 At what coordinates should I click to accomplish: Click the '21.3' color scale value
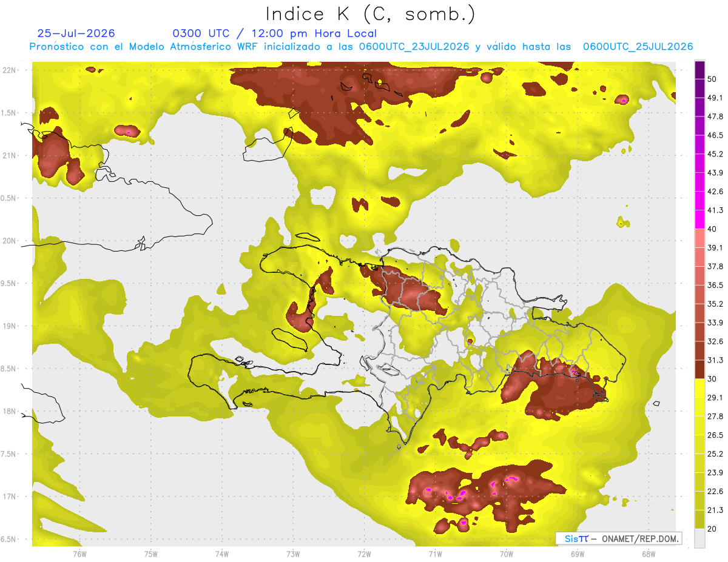click(715, 510)
